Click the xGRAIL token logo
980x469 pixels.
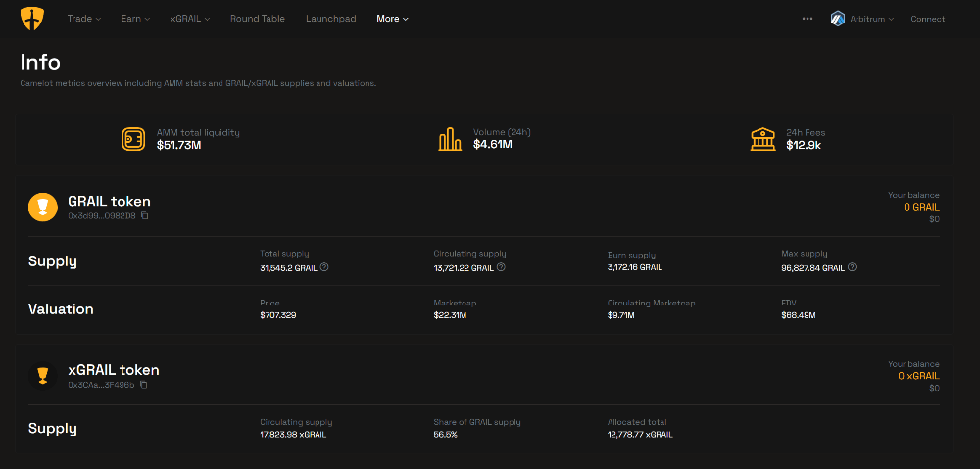pos(43,375)
